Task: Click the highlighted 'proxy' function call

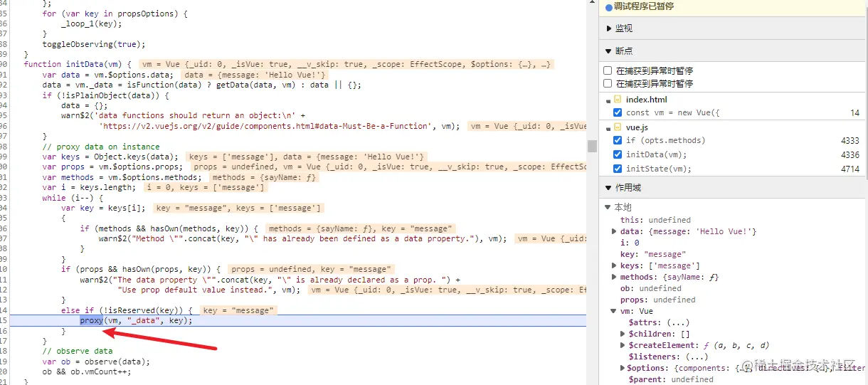Action: point(91,321)
